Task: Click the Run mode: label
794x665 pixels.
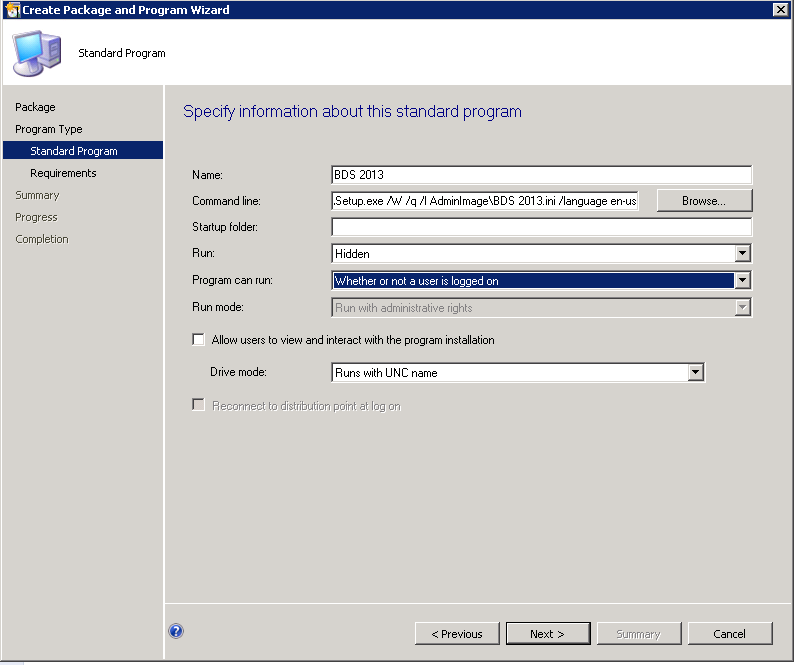Action: (x=218, y=307)
